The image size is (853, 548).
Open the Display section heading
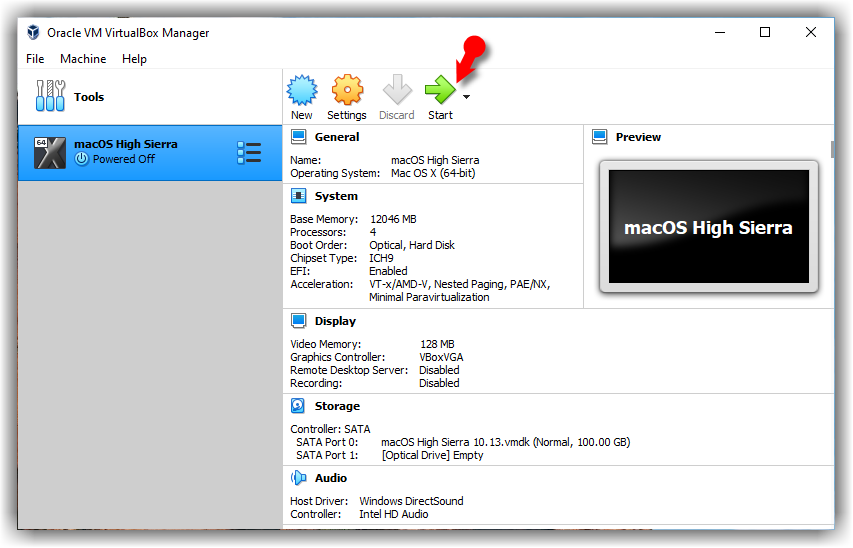[x=335, y=321]
